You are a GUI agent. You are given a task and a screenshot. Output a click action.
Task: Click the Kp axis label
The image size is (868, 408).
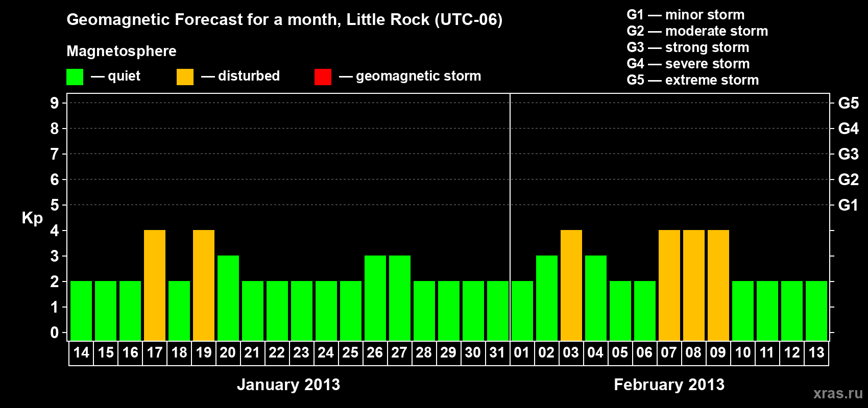click(32, 218)
